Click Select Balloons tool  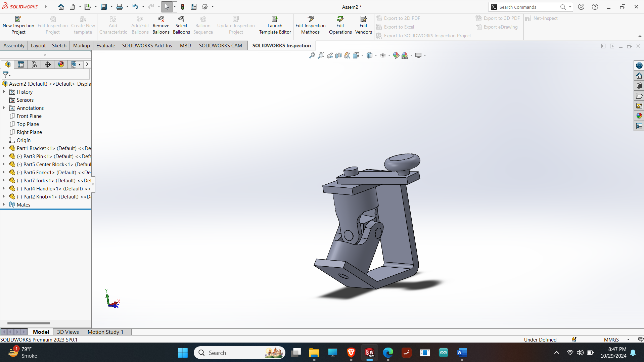[181, 25]
